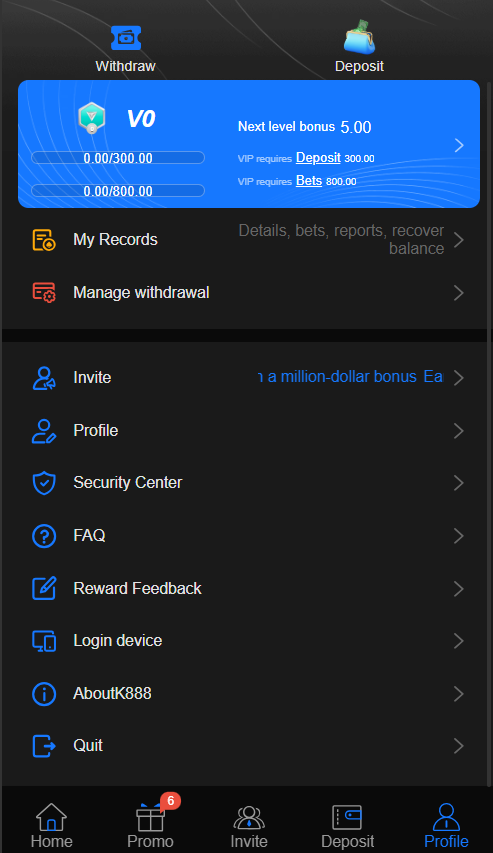Screen dimensions: 493x853
Task: Expand My Records chevron arrow
Action: (459, 240)
